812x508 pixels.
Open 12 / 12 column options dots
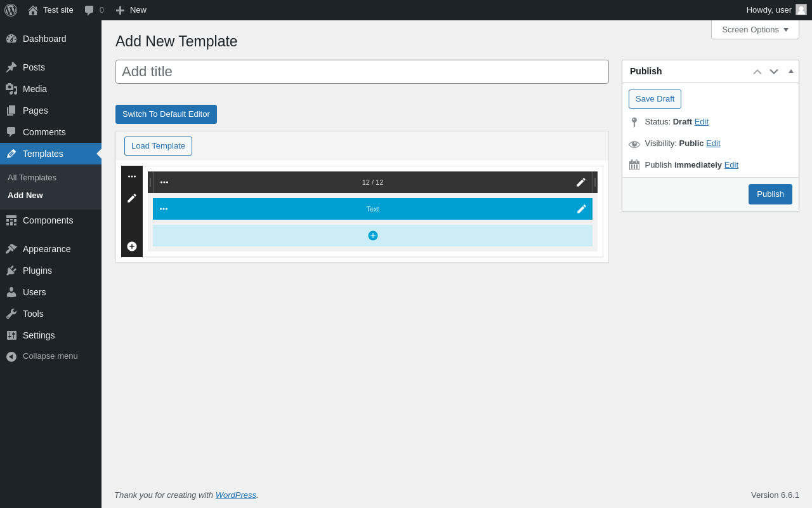164,182
